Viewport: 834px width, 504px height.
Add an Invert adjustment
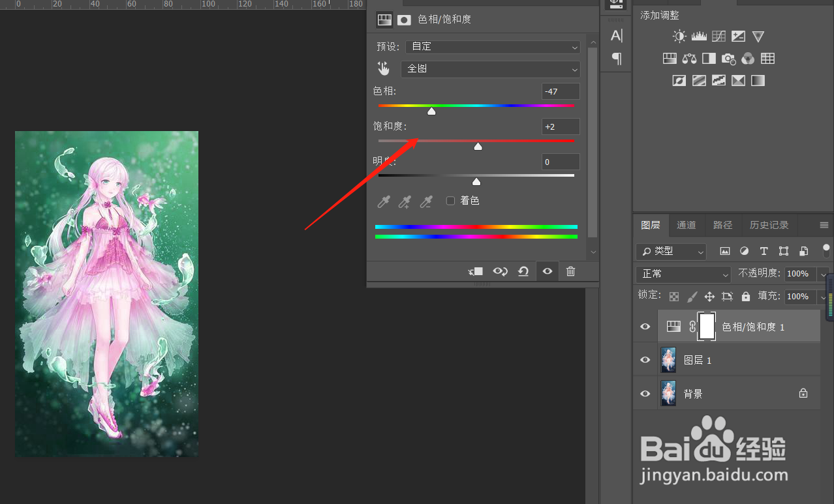pyautogui.click(x=679, y=81)
